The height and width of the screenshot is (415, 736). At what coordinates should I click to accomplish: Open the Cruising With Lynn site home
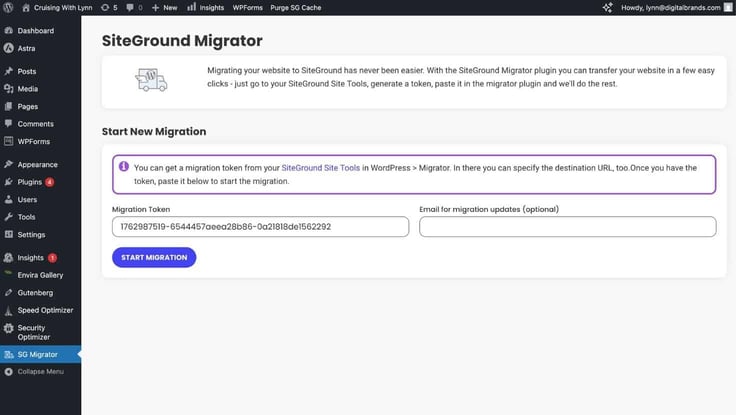57,8
